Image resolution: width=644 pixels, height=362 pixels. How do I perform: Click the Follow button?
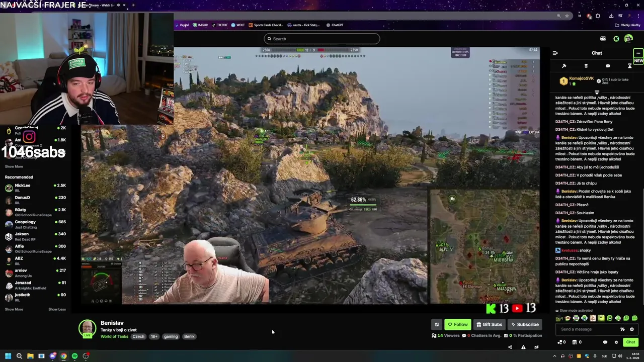[x=457, y=324]
